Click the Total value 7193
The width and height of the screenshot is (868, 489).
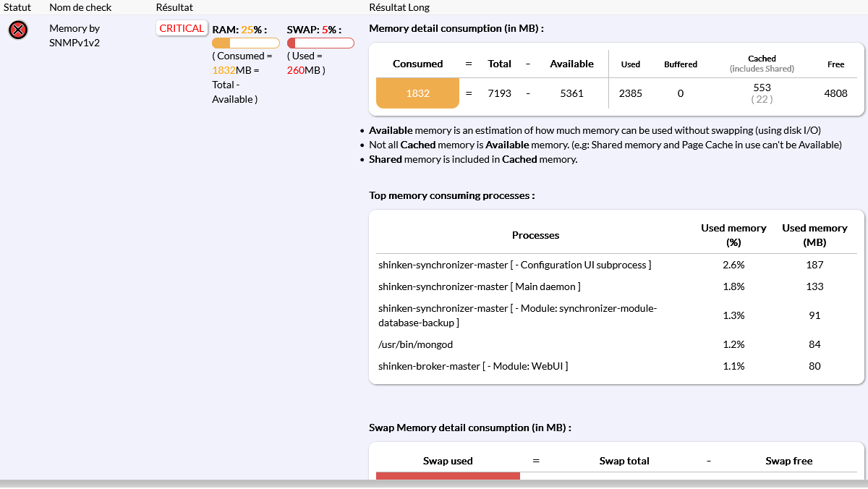pyautogui.click(x=500, y=93)
